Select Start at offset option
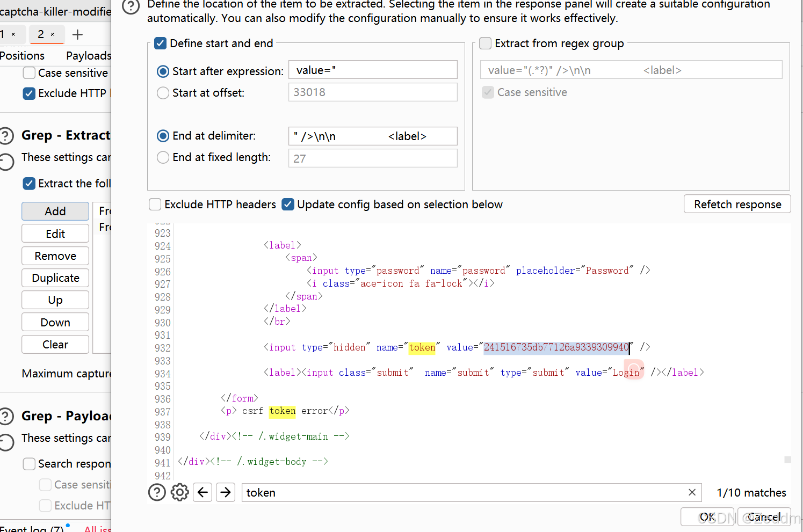The width and height of the screenshot is (803, 532). (x=163, y=93)
